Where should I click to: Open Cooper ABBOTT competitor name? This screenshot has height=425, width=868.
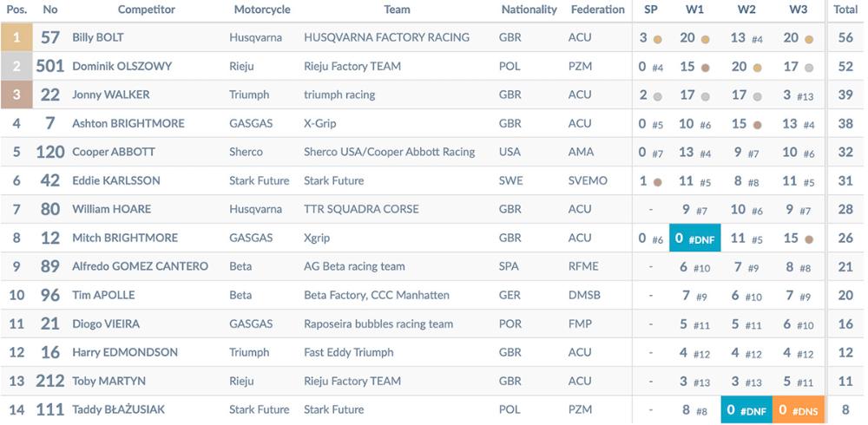(x=114, y=152)
